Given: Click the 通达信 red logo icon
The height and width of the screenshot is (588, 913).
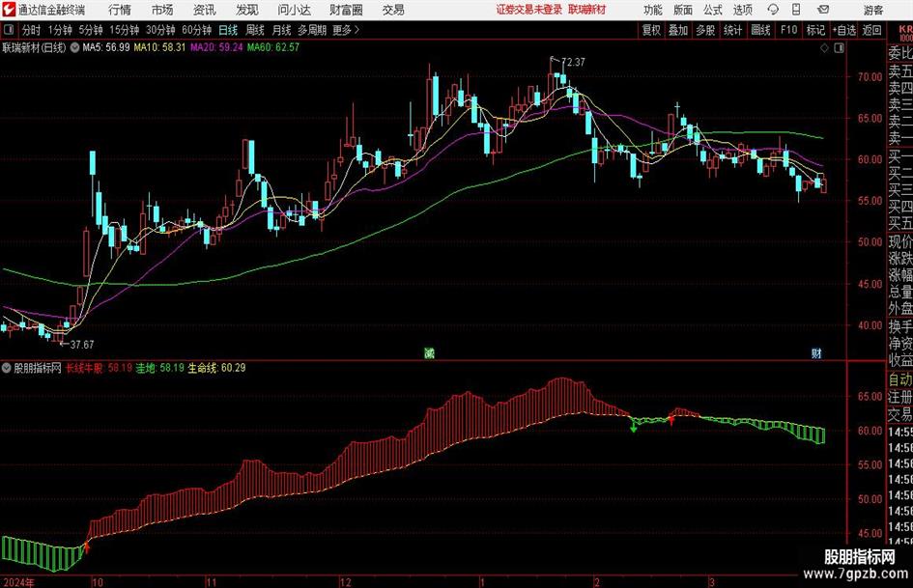Looking at the screenshot, I should (9, 10).
